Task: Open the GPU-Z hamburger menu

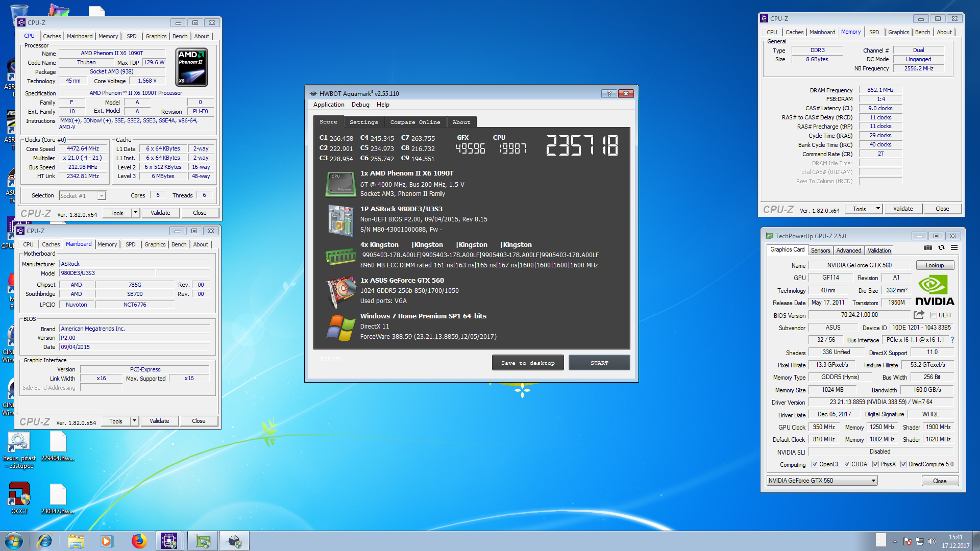Action: coord(954,248)
